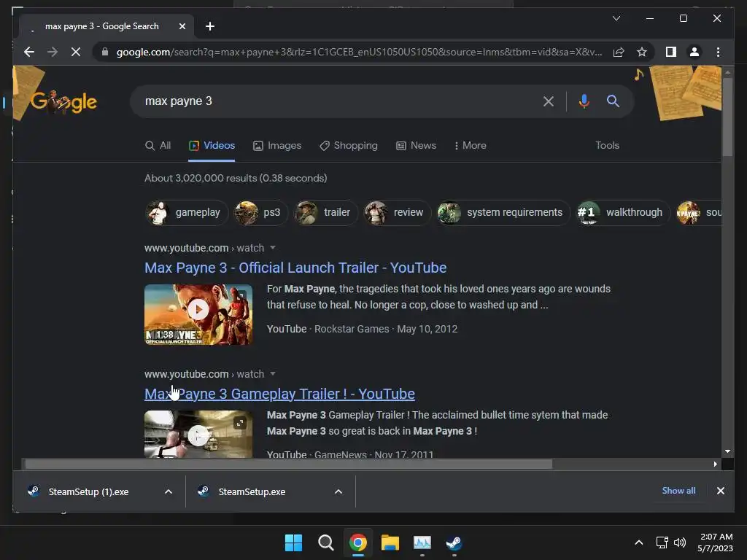Open File Explorer from the taskbar
747x560 pixels.
(x=390, y=542)
